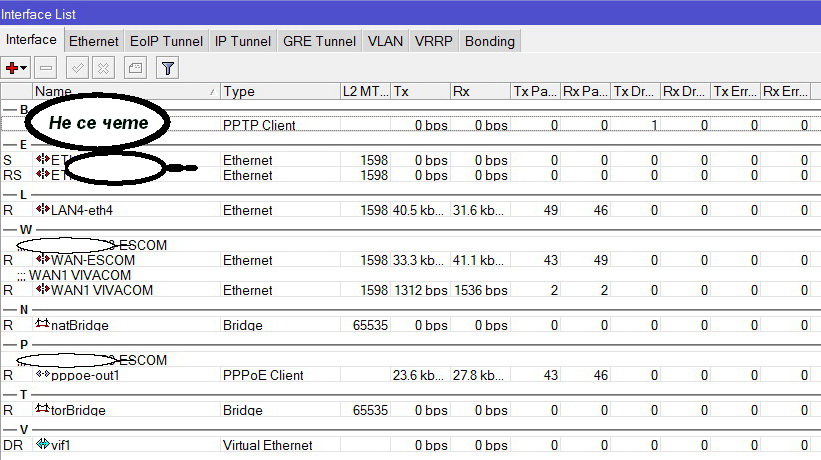Screen dimensions: 821x460
Task: Open the EoIP Tunnel tab
Action: coord(166,41)
